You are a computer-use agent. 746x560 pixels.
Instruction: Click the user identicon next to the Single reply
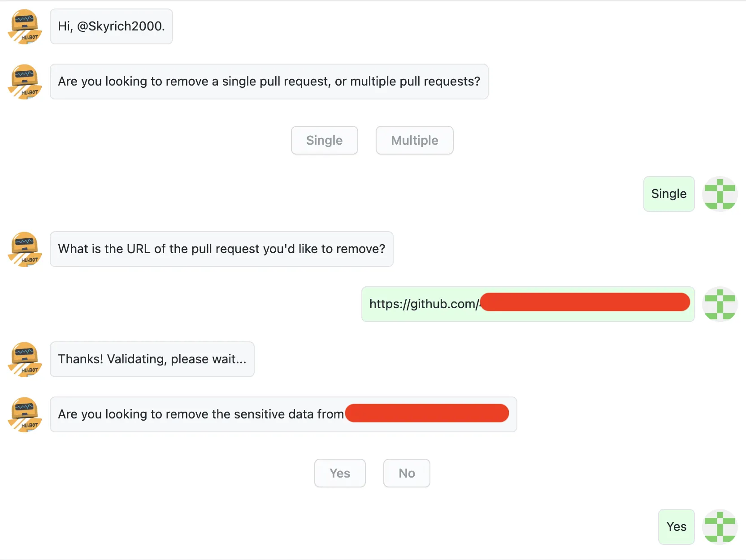720,194
